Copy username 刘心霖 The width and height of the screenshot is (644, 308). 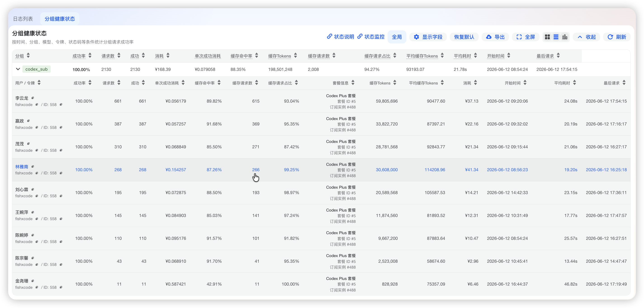(x=33, y=189)
